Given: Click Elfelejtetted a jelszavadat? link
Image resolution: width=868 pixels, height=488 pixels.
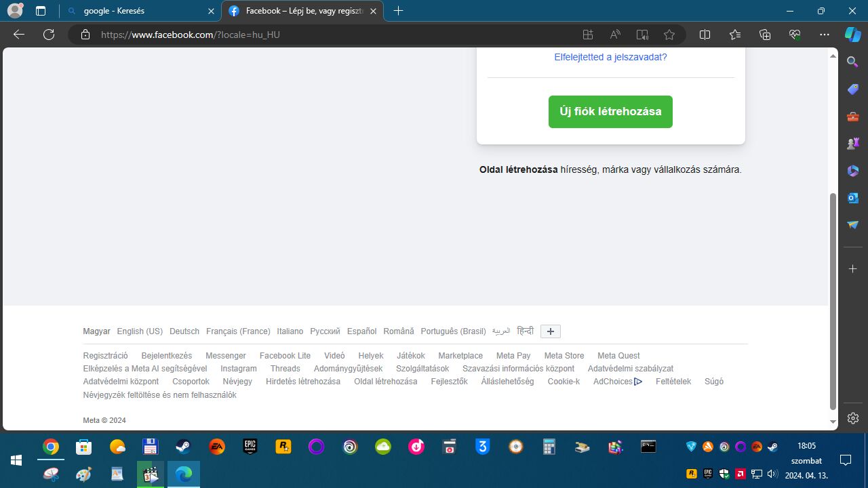Looking at the screenshot, I should (x=610, y=57).
